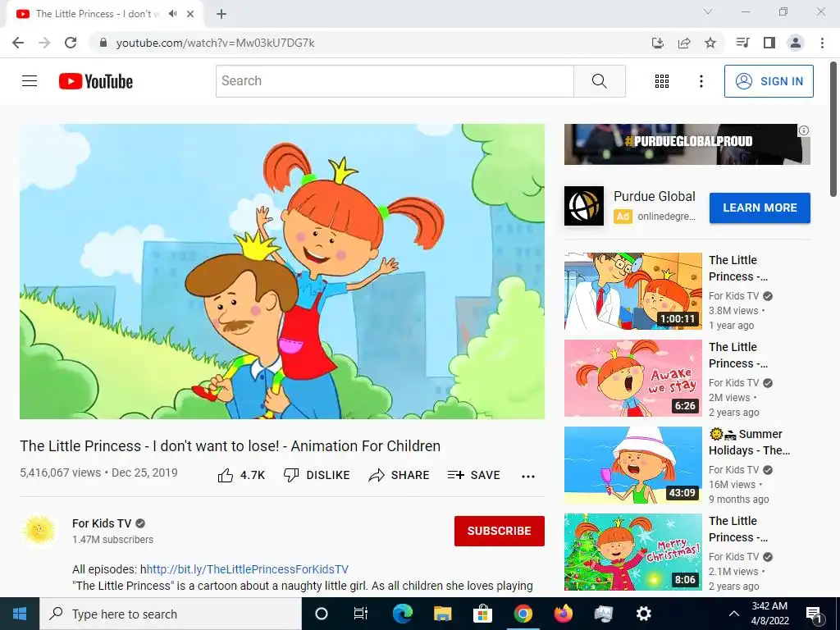This screenshot has width=840, height=630.
Task: Open Chrome profile avatar
Action: [x=796, y=43]
